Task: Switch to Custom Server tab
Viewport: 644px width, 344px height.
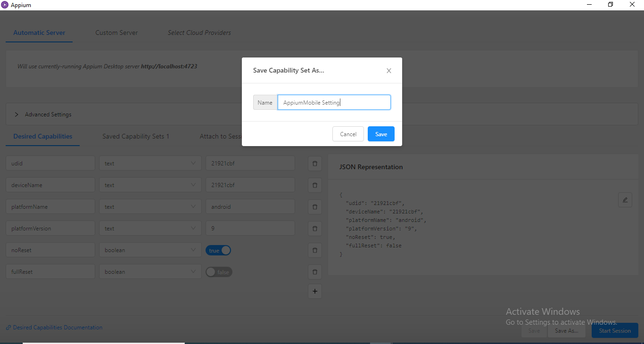Action: (116, 33)
